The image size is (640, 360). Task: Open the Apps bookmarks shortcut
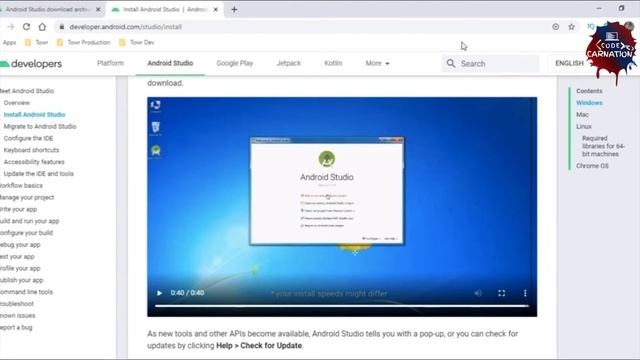tap(9, 42)
